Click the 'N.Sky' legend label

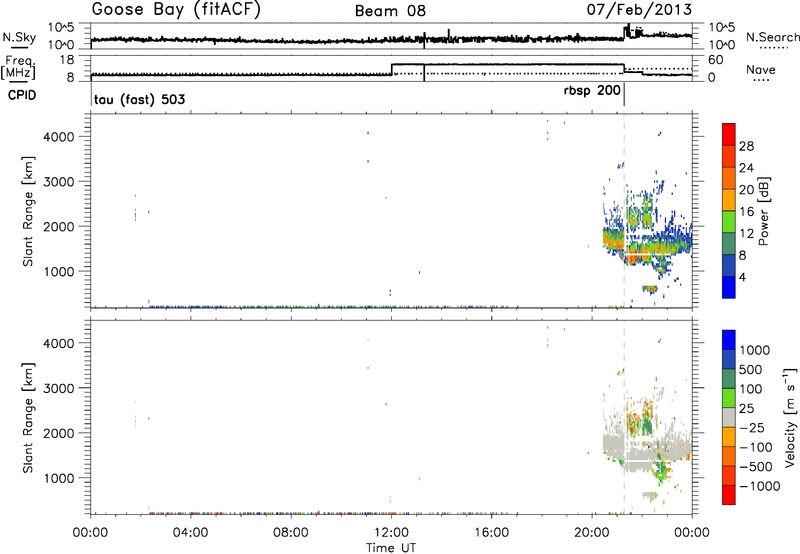pyautogui.click(x=19, y=37)
